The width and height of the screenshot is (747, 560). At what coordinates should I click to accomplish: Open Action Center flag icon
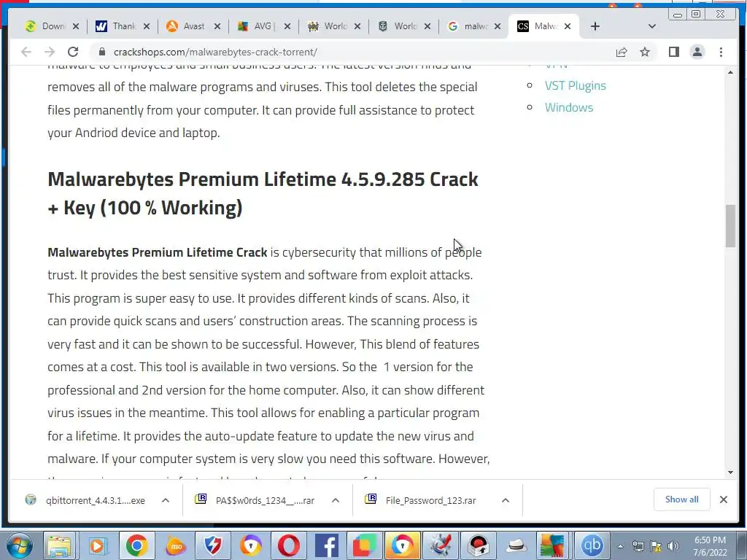pos(656,546)
